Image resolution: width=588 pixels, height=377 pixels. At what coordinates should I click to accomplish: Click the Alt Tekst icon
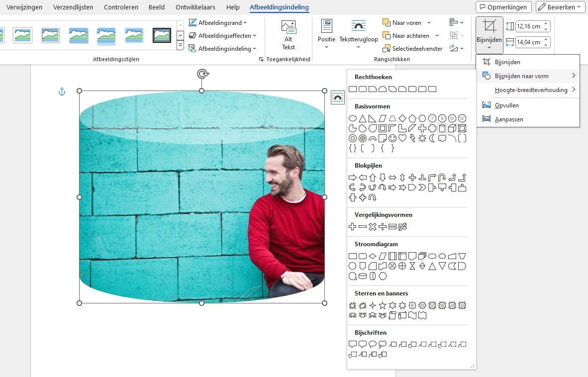click(289, 35)
